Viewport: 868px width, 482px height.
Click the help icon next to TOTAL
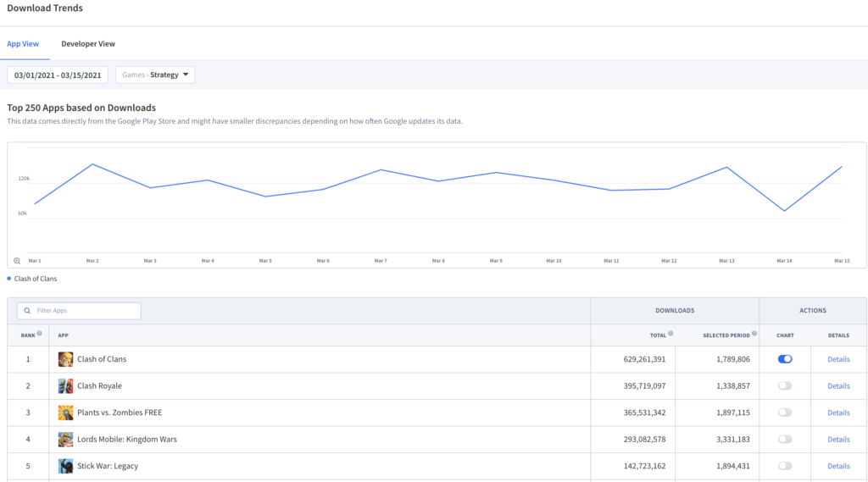click(670, 333)
